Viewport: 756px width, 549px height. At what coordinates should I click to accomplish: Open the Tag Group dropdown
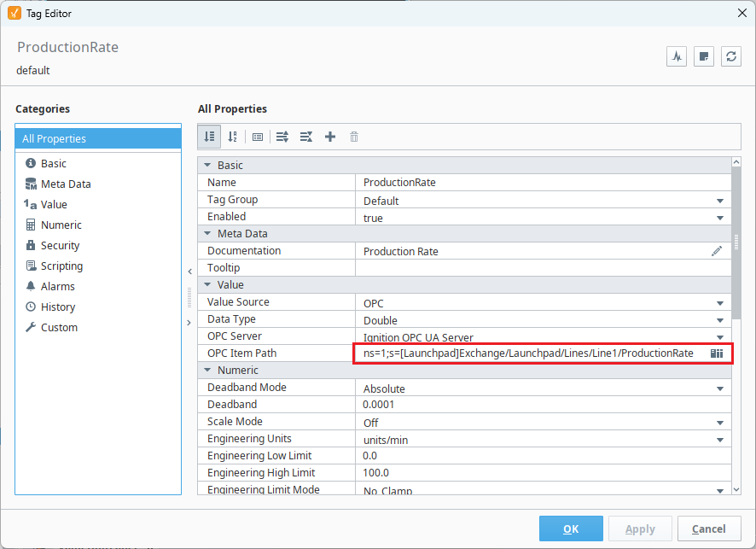click(719, 201)
